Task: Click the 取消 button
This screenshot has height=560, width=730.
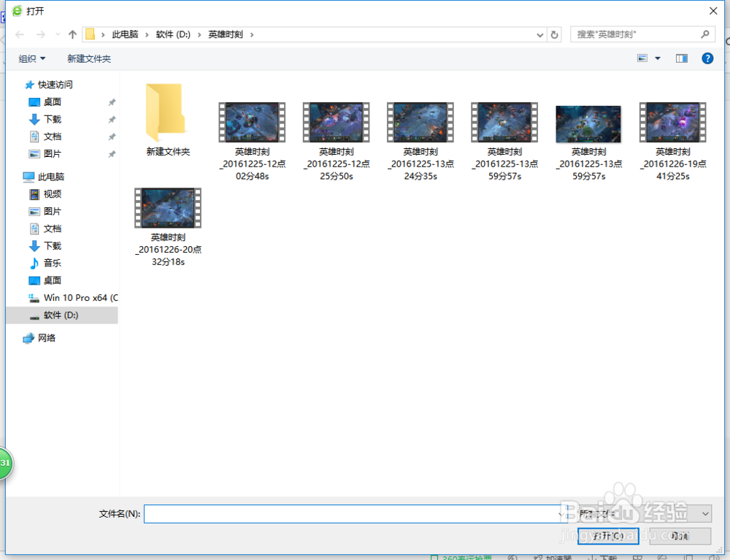Action: point(680,536)
